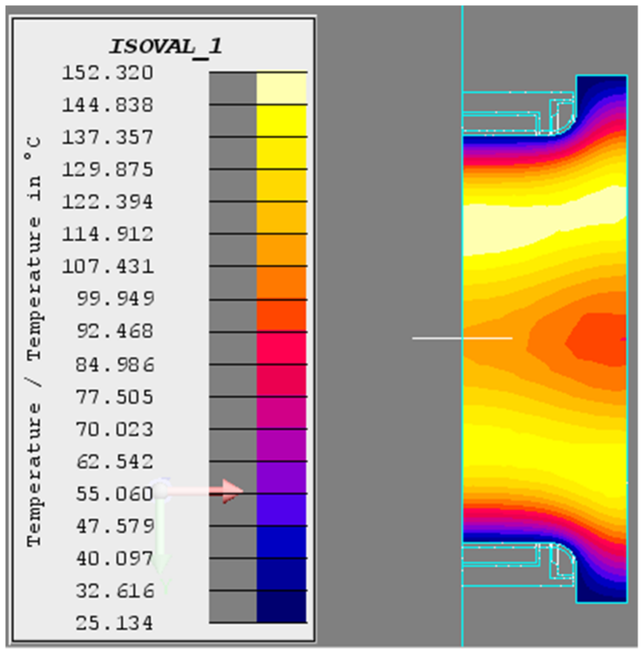Select the 99.949 legend value
Viewport: 644px width, 654px height.
[x=115, y=298]
